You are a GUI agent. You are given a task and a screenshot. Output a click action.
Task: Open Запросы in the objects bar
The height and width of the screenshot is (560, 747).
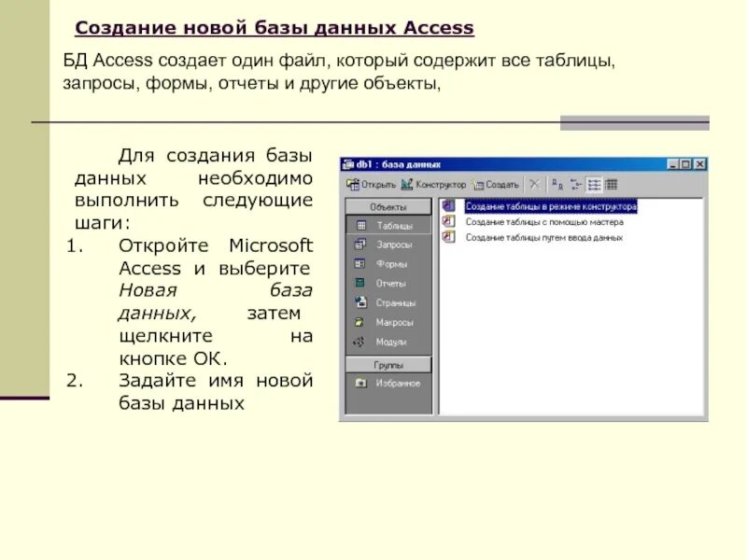coord(388,245)
